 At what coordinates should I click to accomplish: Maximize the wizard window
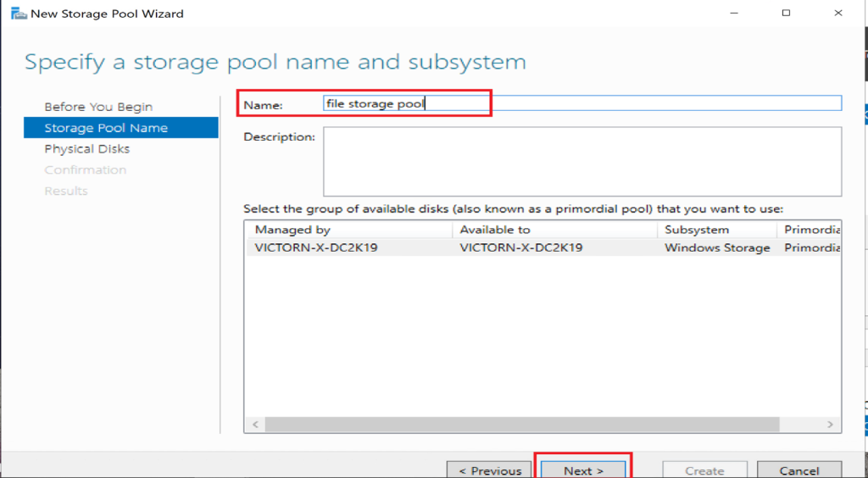coord(786,14)
